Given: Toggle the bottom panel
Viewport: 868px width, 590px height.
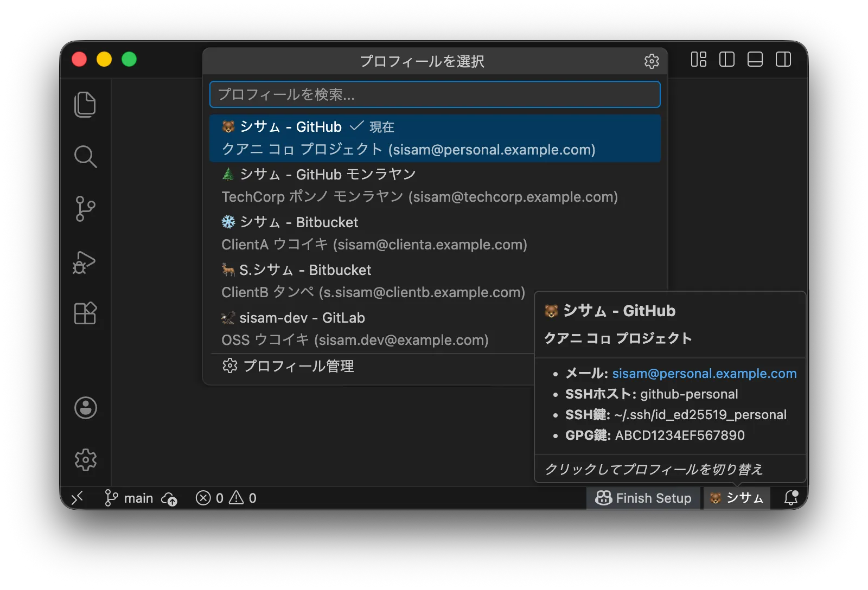Looking at the screenshot, I should point(755,59).
